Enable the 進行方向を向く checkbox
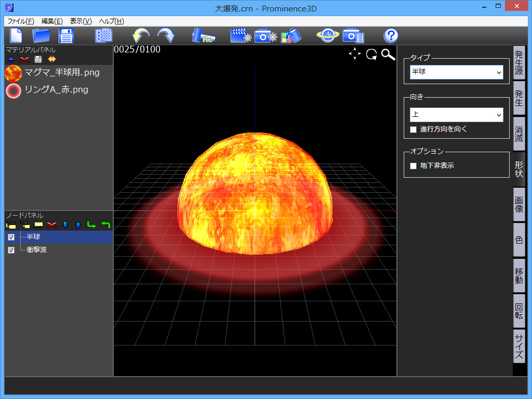The height and width of the screenshot is (399, 532). (414, 129)
